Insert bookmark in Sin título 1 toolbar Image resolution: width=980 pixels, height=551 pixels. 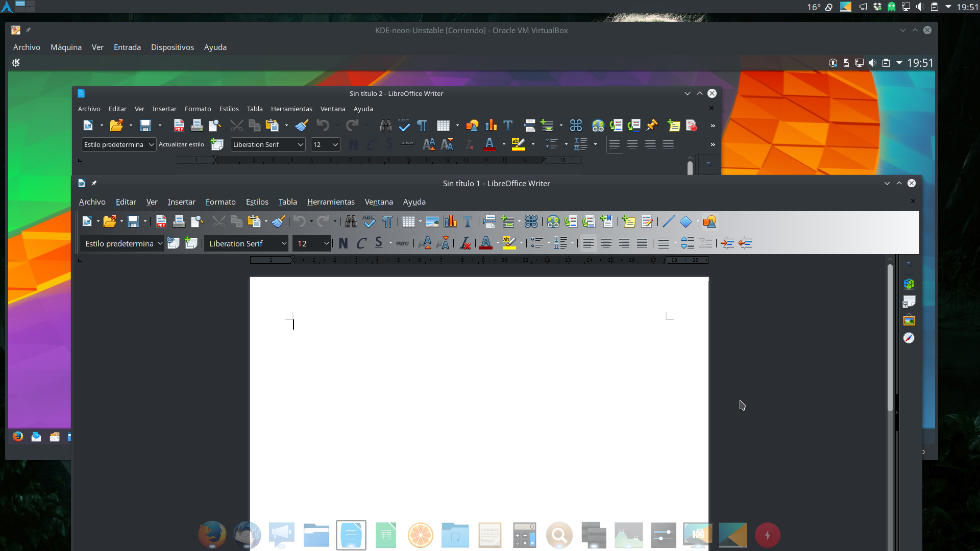pyautogui.click(x=606, y=221)
